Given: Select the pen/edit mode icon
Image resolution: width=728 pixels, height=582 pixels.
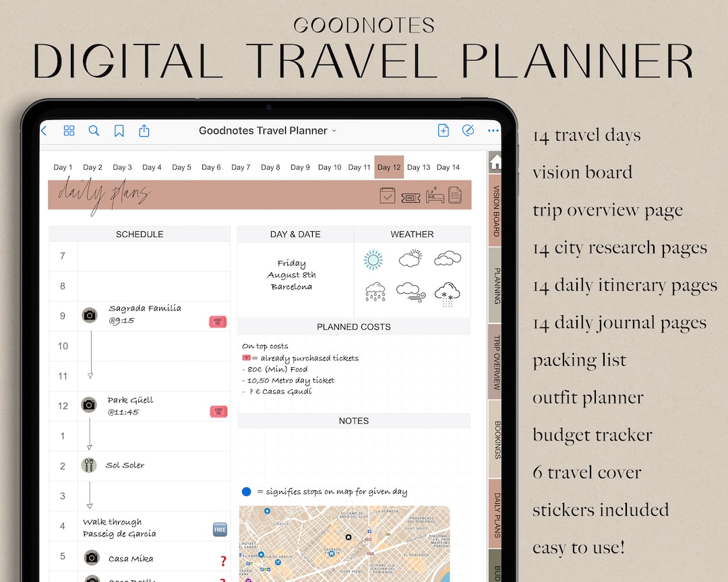Looking at the screenshot, I should [x=468, y=131].
